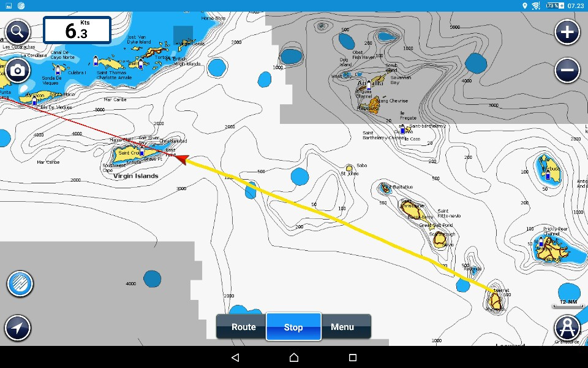The image size is (588, 368).
Task: Open Android recent apps square
Action: (x=352, y=358)
